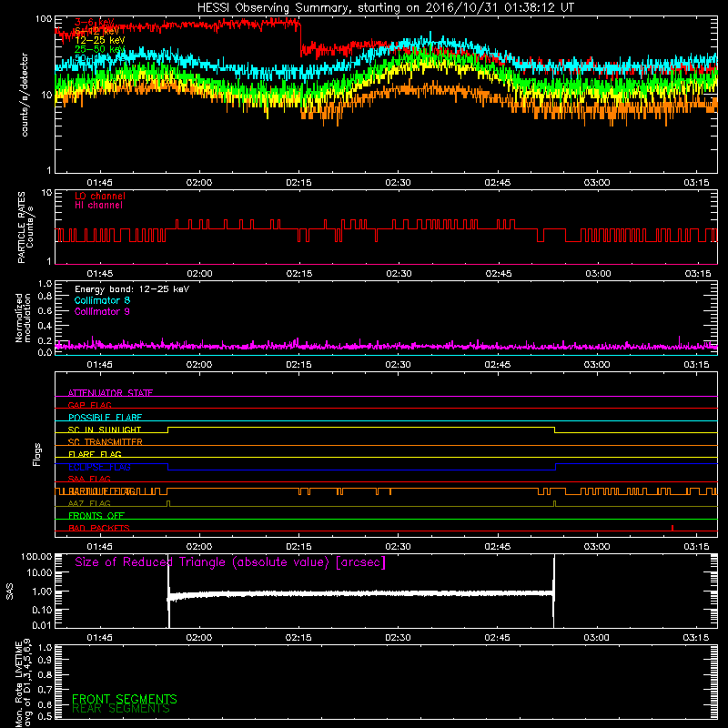Select the ATTENUATOR STATE flag label

(x=110, y=393)
